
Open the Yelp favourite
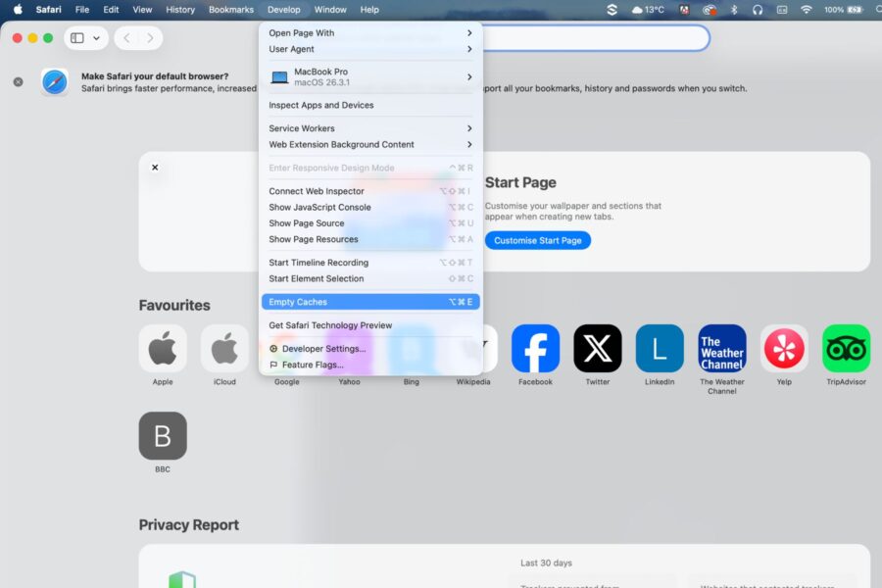pos(784,348)
